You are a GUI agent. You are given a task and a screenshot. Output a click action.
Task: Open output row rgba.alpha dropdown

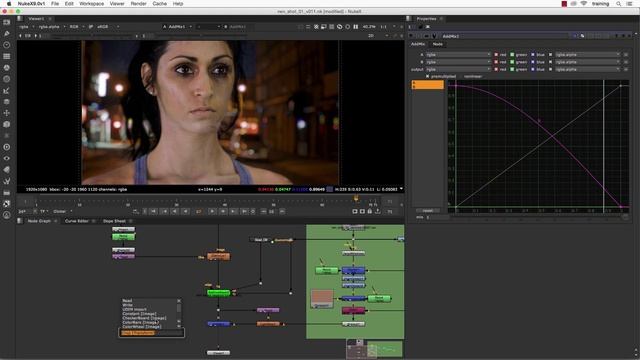point(587,69)
